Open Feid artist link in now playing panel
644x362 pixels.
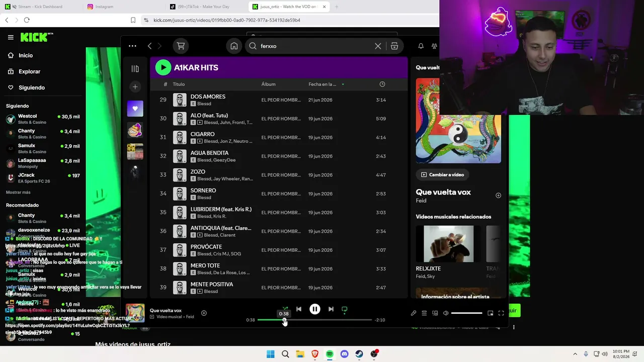click(x=421, y=201)
